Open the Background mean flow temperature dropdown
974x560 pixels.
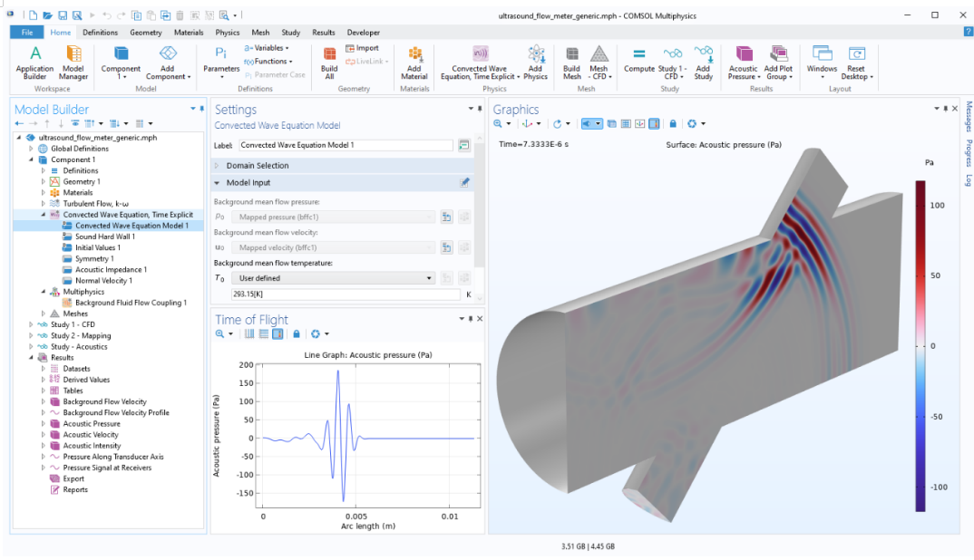333,278
